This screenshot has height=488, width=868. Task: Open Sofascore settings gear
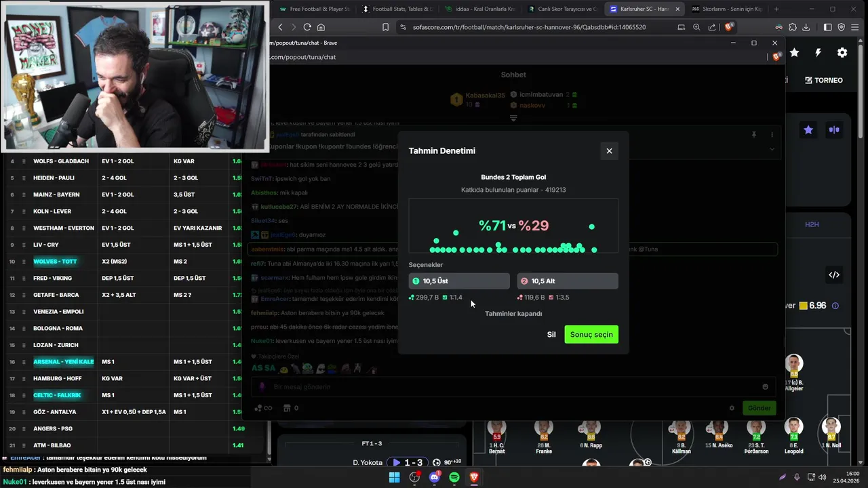[x=842, y=53]
